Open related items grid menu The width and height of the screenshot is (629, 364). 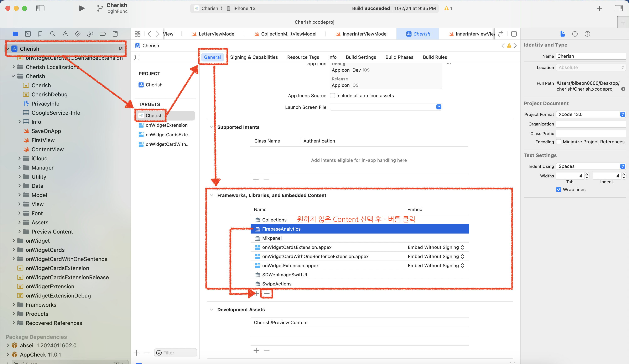pyautogui.click(x=137, y=34)
